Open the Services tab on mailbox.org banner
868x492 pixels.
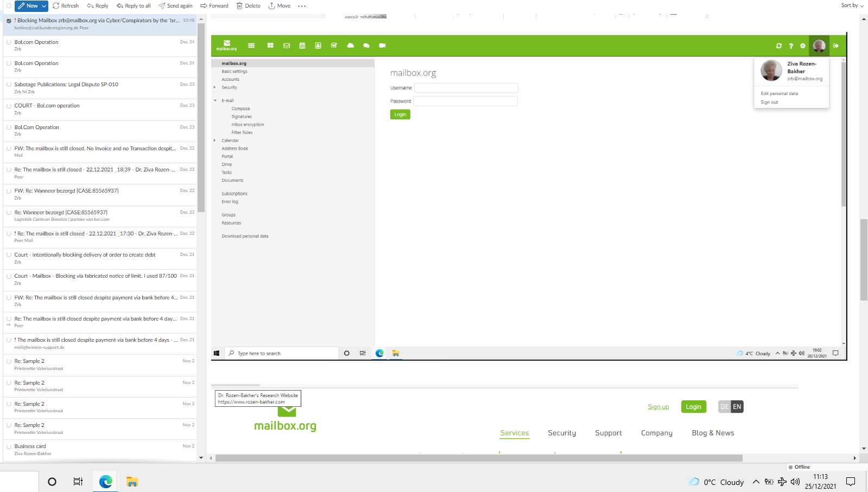[x=515, y=433]
